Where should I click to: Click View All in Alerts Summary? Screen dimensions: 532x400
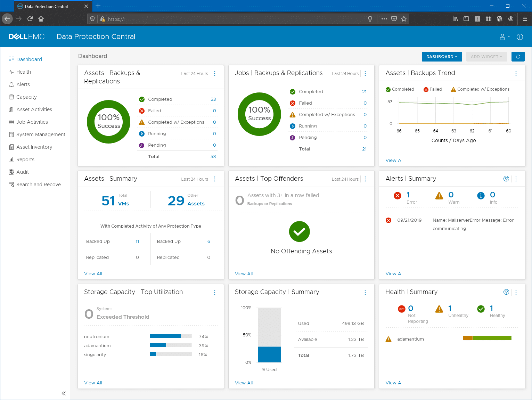tap(394, 274)
